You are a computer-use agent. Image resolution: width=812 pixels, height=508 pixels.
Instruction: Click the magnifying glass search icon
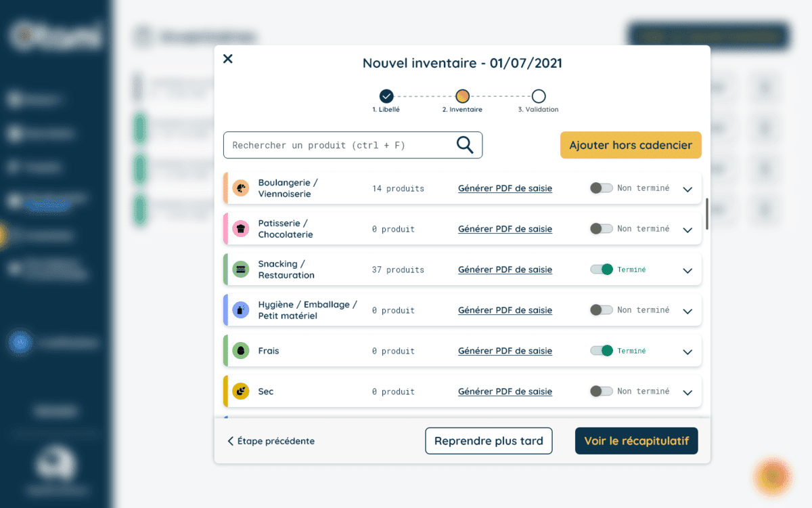pos(464,145)
